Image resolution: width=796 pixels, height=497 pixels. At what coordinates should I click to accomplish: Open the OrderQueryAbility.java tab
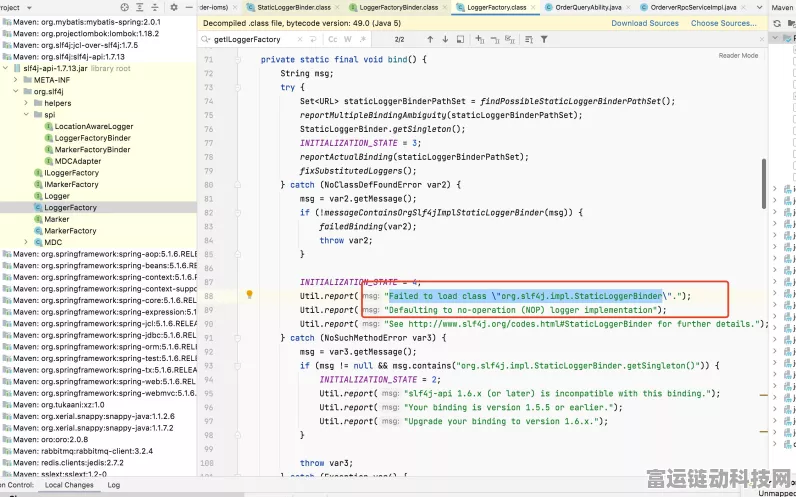[589, 8]
